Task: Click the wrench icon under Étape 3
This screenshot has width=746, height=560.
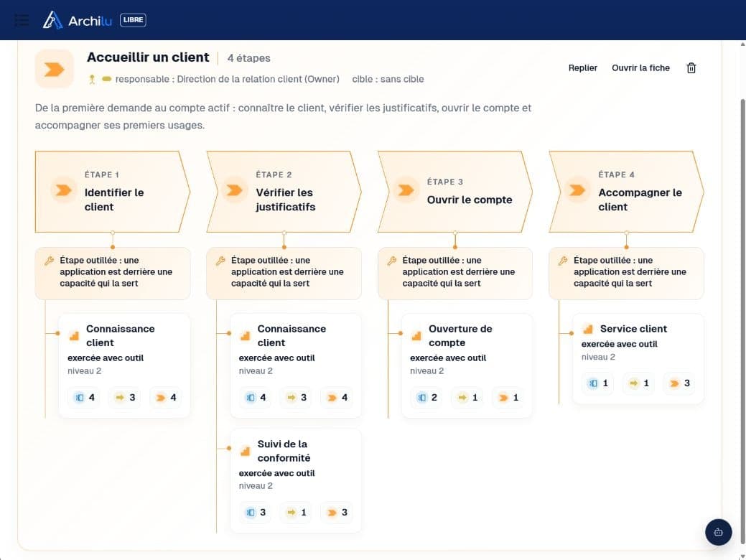Action: pyautogui.click(x=391, y=261)
